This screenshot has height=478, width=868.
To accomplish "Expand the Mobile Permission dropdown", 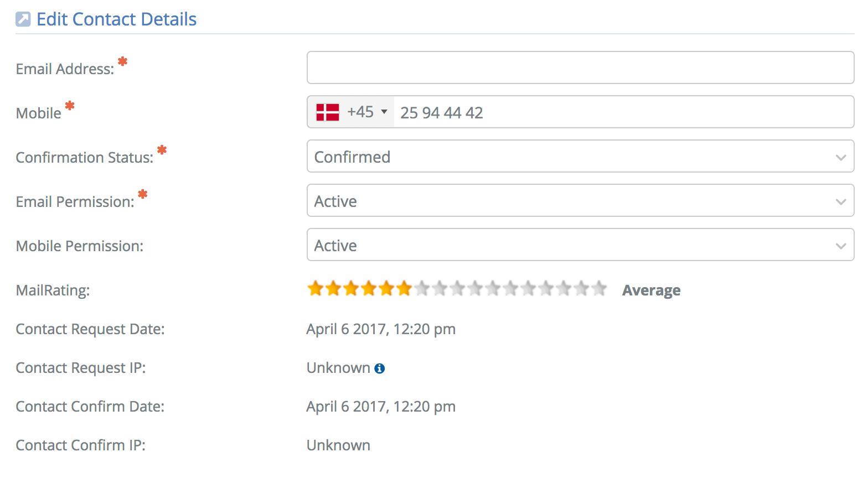I will pos(580,245).
